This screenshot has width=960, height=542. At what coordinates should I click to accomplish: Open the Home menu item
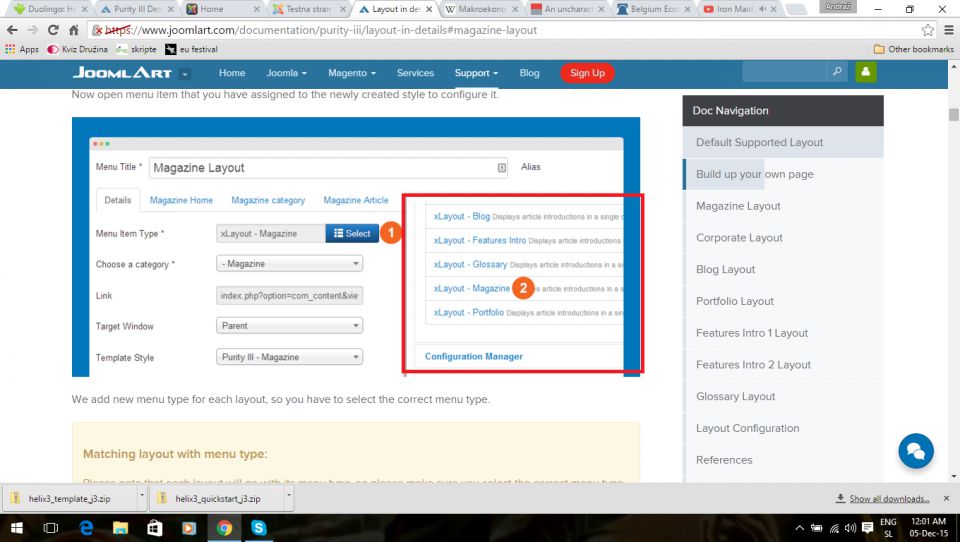click(232, 73)
